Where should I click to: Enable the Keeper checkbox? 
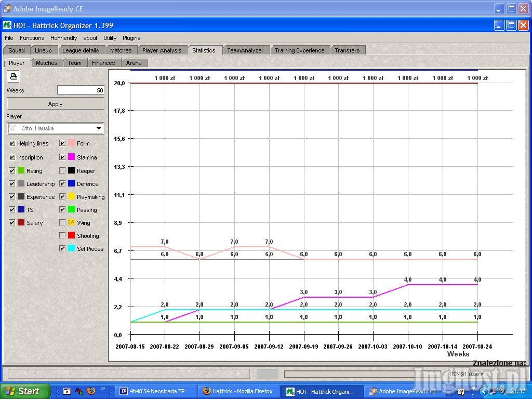(x=62, y=170)
